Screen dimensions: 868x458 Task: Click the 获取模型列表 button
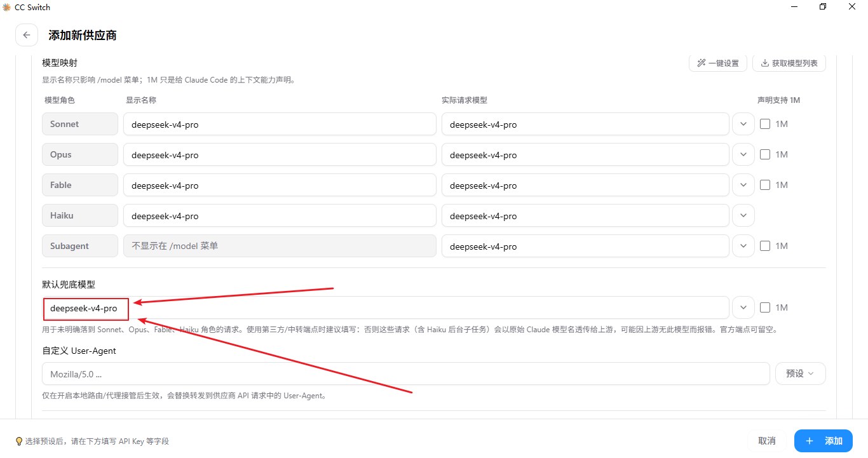(789, 63)
